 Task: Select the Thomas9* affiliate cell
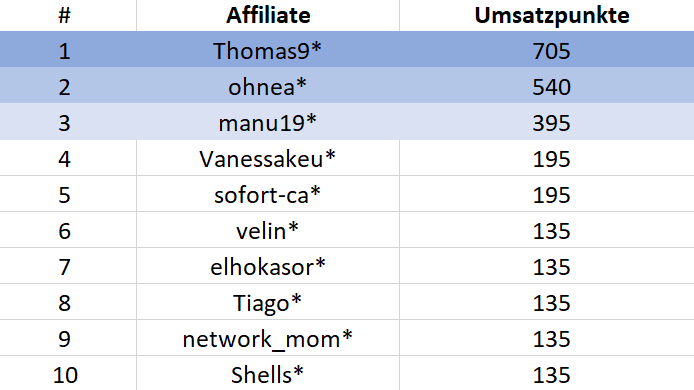pyautogui.click(x=268, y=50)
